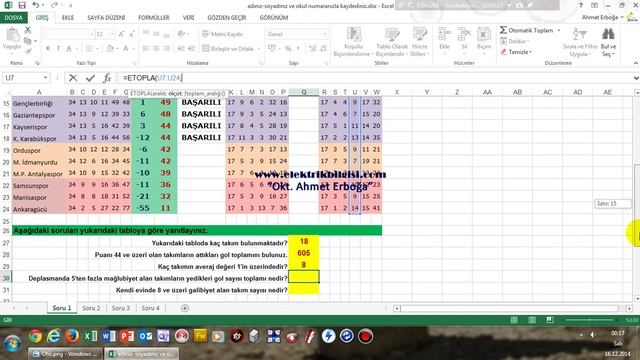
Task: Switch to the SAYFA DÜZENİ tab
Action: pos(106,18)
